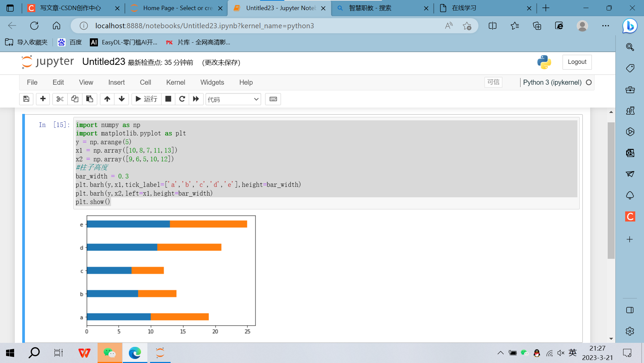The image size is (644, 363).
Task: Restart the kernel using restart icon
Action: [182, 99]
